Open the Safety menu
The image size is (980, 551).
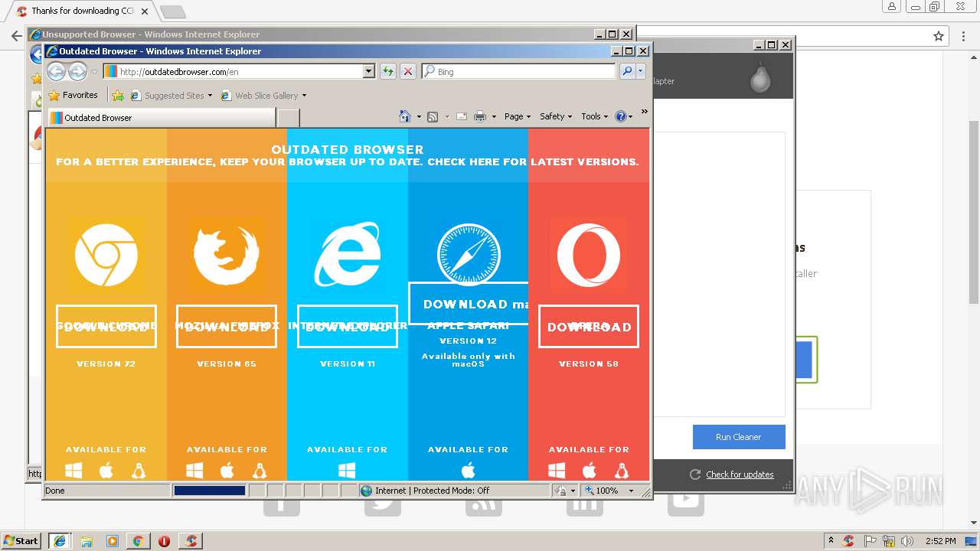(556, 116)
